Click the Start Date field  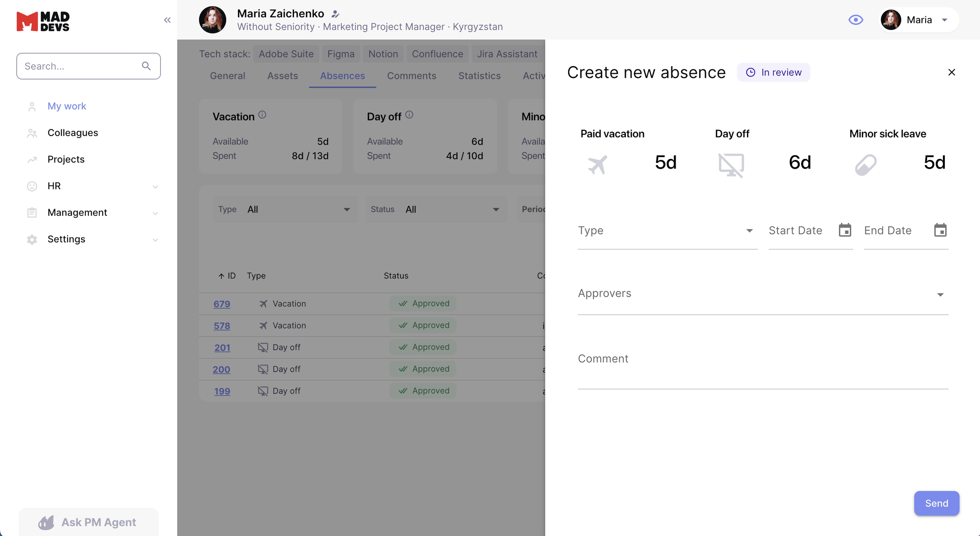(x=811, y=231)
